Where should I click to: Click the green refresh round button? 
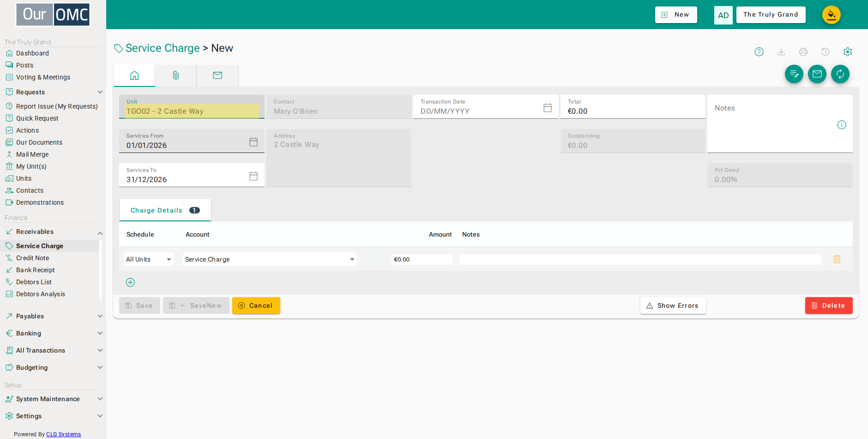(x=840, y=74)
